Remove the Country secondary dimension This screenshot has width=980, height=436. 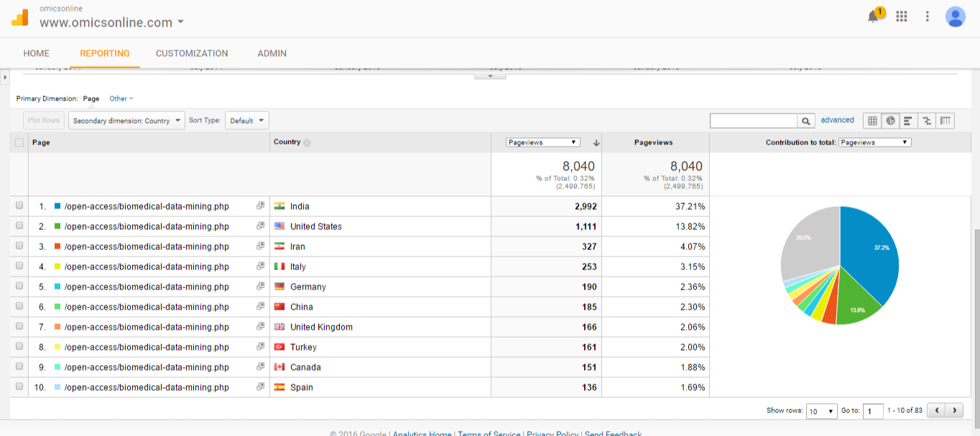(307, 142)
